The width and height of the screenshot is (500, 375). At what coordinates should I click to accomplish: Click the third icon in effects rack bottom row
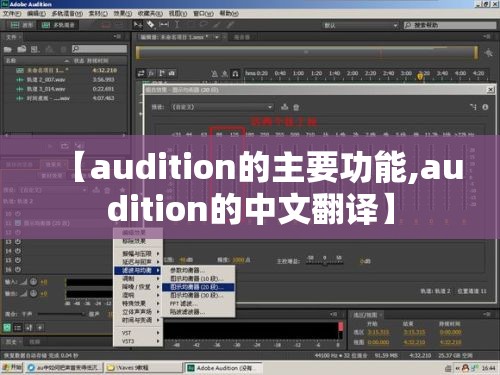click(29, 328)
